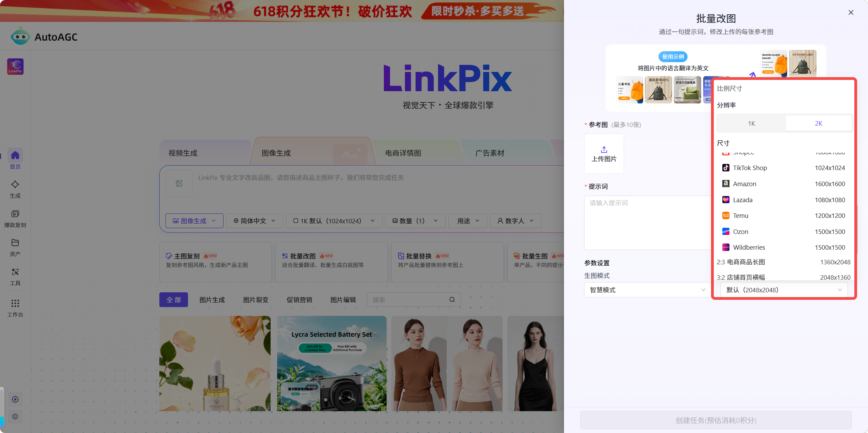Open 批量改图 feature card
This screenshot has width=868, height=433.
click(x=332, y=262)
